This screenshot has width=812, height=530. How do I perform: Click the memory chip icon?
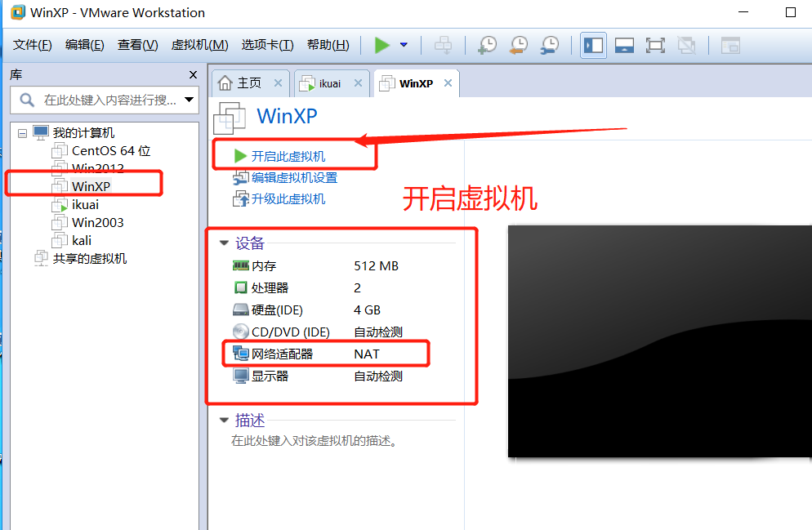coord(241,266)
